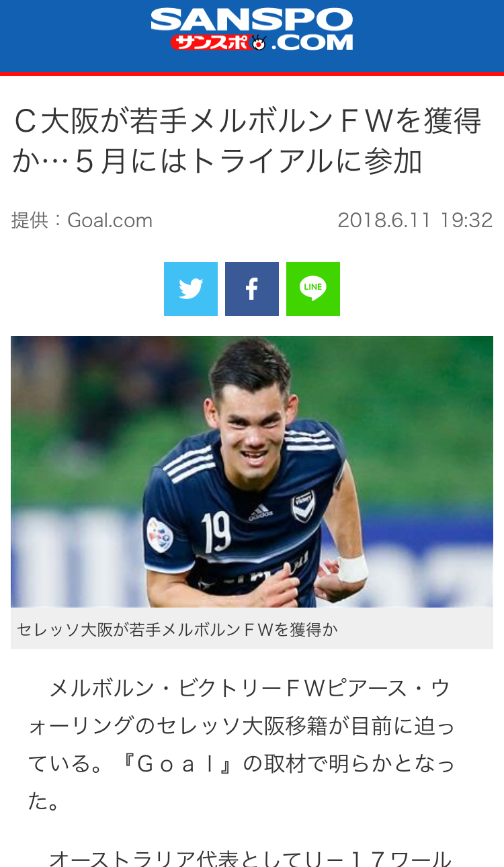Screen dimensions: 504x867
Task: Enlarge the player photo in the article
Action: [252, 472]
